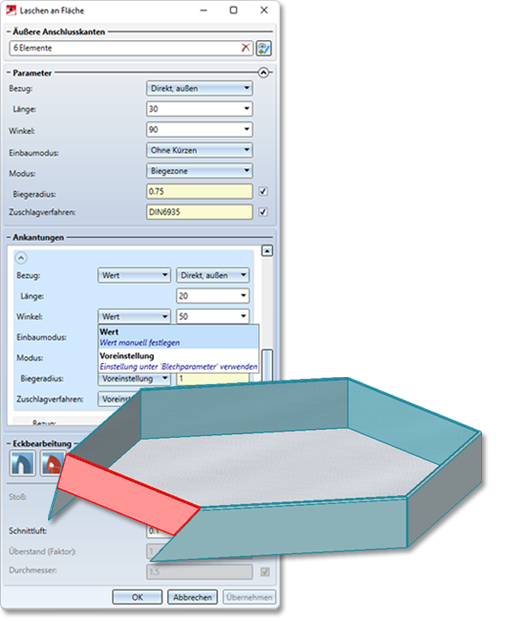Click the Laschen an Fläche title icon
Screen dimensions: 530x622
pyautogui.click(x=11, y=10)
